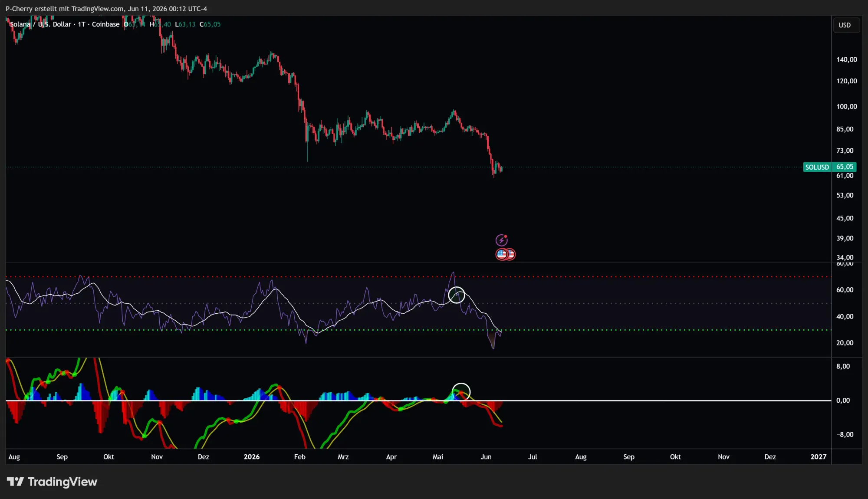Click the C65,05 close value in the legend
Screen dimensions: 868x499
(210, 24)
